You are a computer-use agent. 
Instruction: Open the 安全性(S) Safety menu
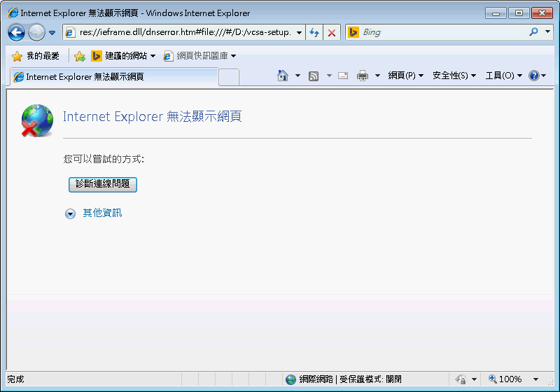coord(454,76)
